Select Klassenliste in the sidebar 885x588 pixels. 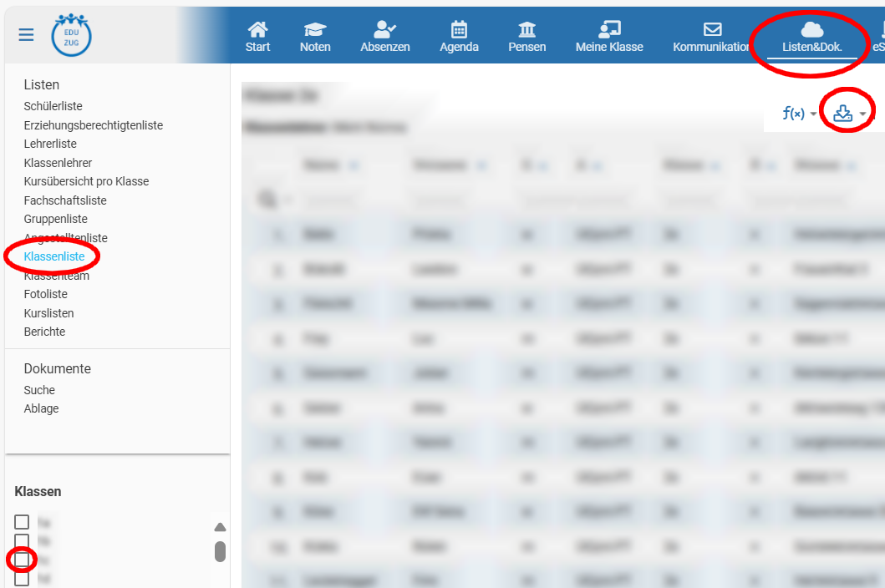(54, 256)
